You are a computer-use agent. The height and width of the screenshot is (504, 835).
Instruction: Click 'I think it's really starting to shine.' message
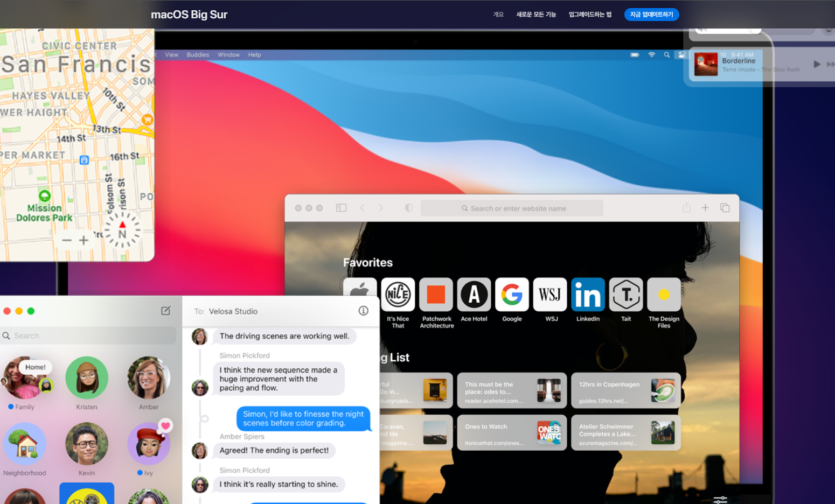pos(279,484)
